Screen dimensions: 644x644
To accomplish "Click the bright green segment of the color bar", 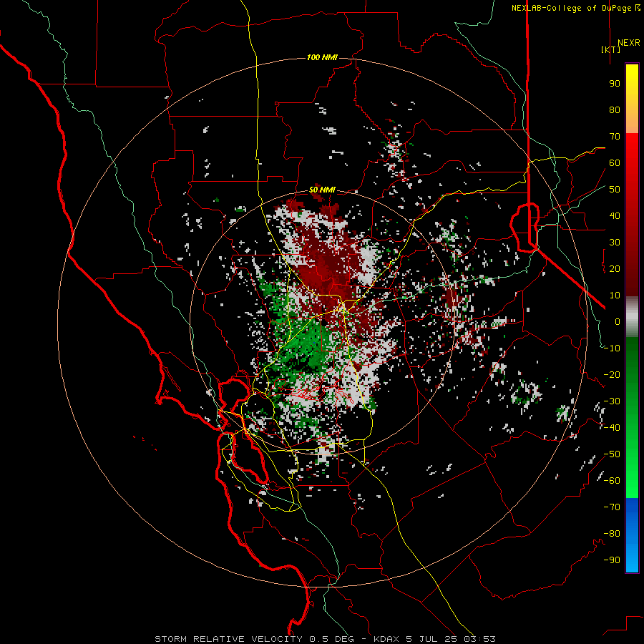I will tap(632, 417).
